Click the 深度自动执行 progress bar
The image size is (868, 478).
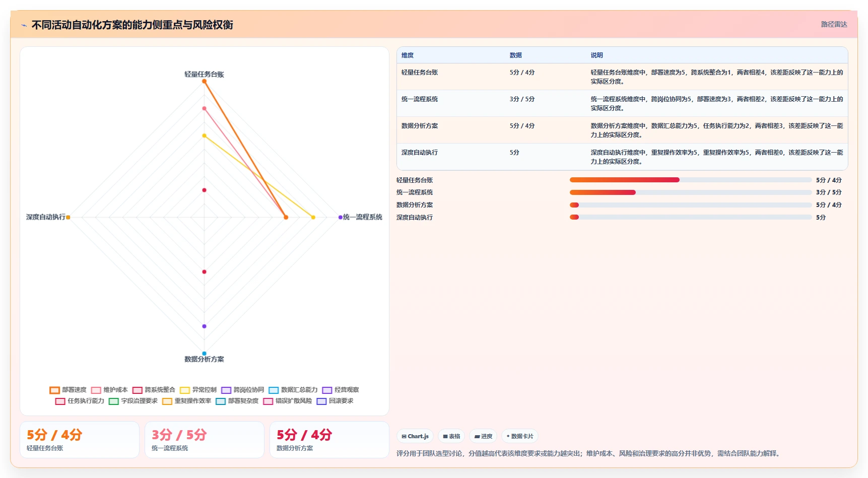691,217
